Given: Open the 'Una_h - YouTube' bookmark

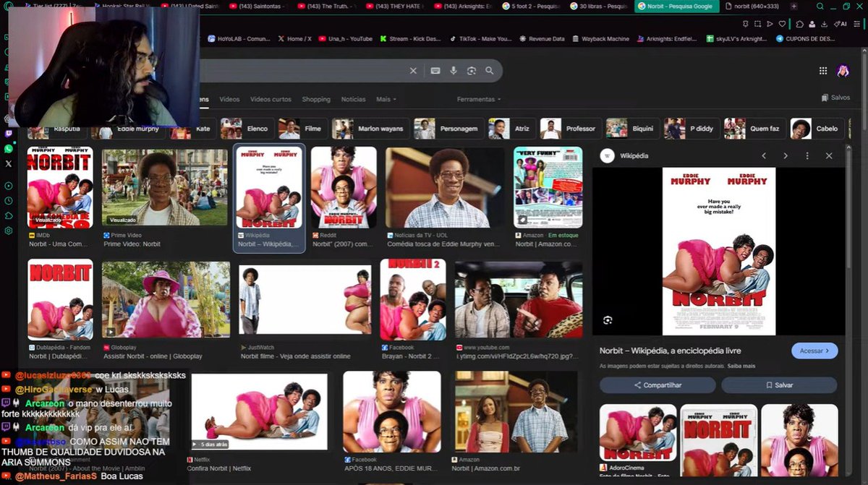Looking at the screenshot, I should tap(346, 39).
